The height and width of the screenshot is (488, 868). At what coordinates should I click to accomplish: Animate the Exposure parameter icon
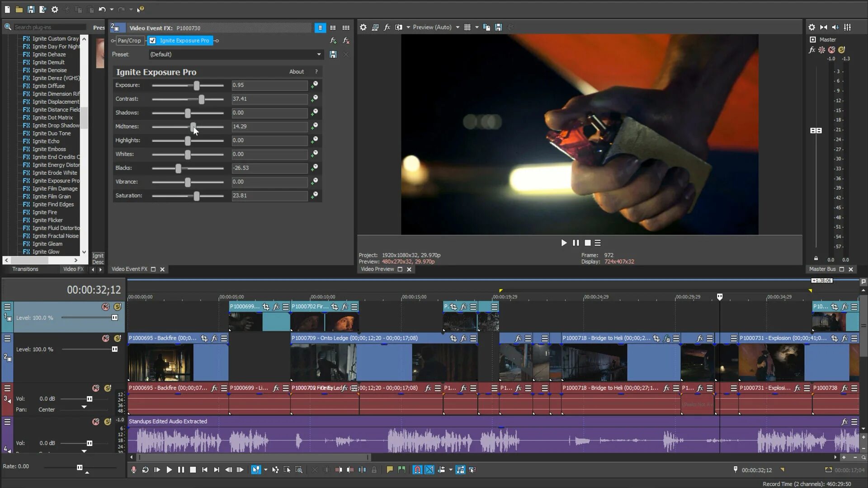click(x=314, y=85)
